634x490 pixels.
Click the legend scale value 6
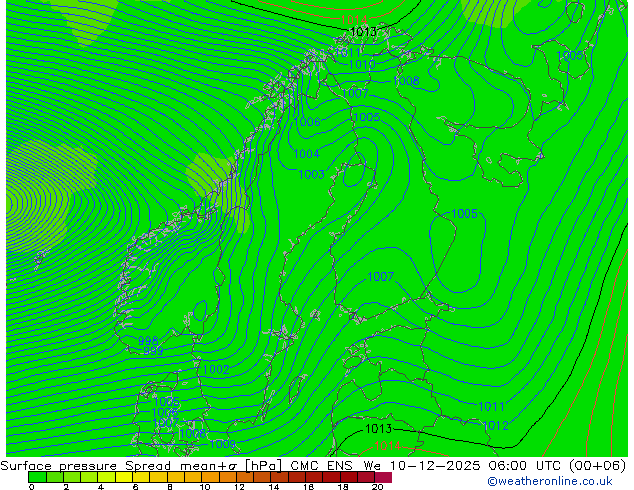point(135,487)
